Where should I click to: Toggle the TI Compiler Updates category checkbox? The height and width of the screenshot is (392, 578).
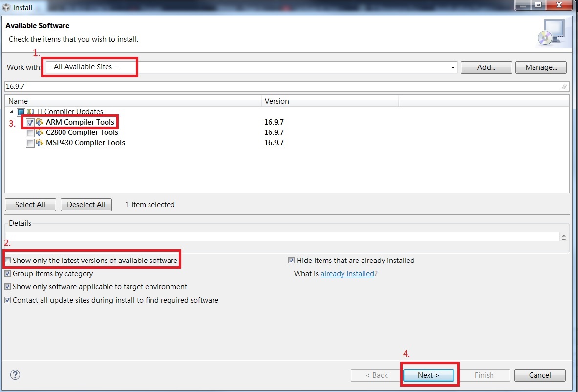click(x=21, y=112)
